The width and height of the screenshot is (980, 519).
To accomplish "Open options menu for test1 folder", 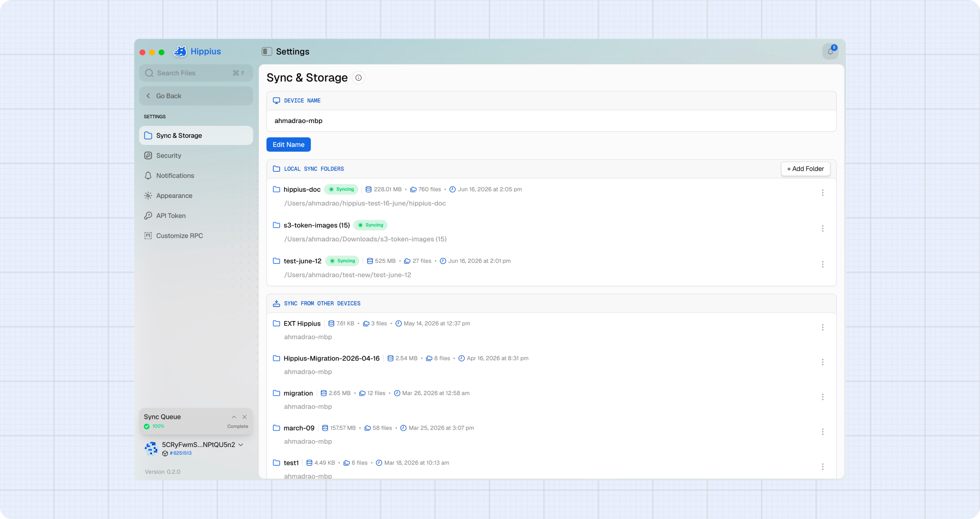I will click(822, 466).
